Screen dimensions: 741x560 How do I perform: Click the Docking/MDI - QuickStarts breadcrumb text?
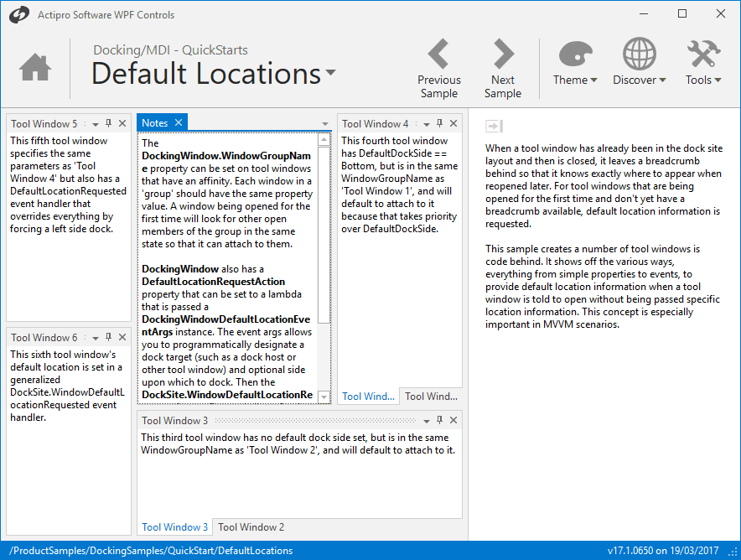click(x=170, y=49)
